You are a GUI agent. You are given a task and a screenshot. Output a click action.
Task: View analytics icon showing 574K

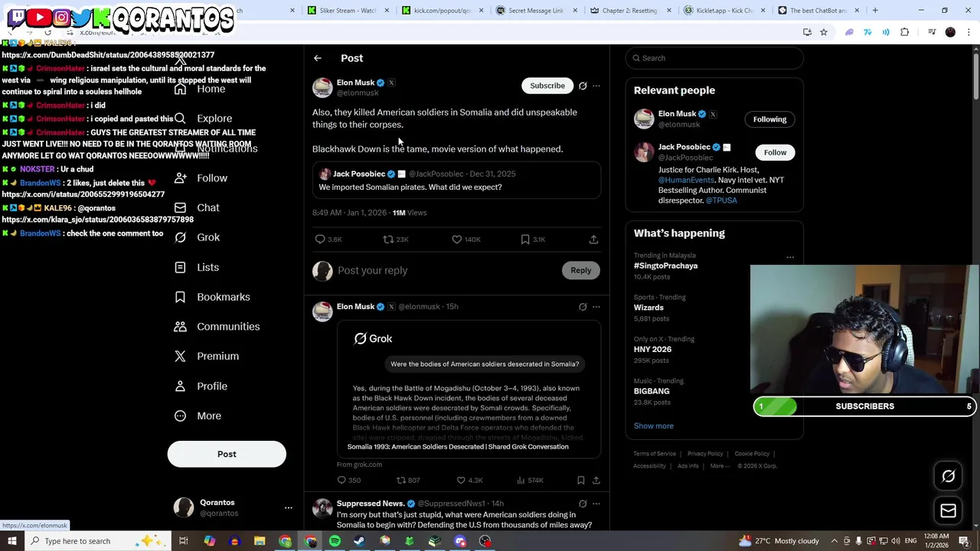[521, 481]
